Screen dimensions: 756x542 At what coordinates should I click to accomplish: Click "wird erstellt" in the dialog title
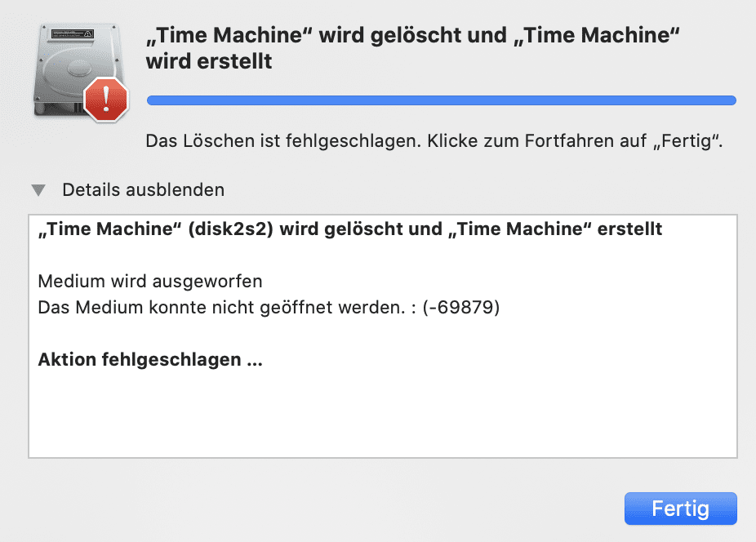209,61
